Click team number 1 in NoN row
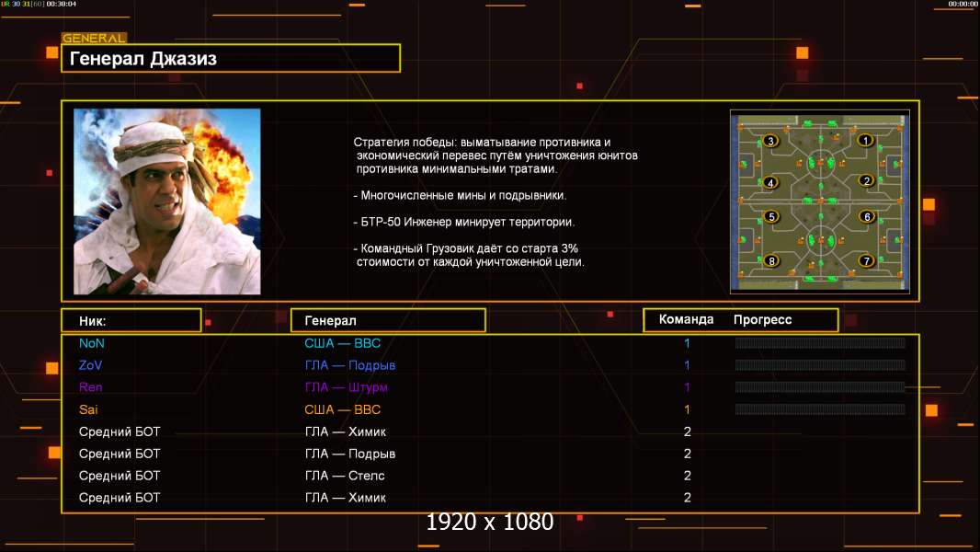Viewport: 980px width, 552px height. 687,343
